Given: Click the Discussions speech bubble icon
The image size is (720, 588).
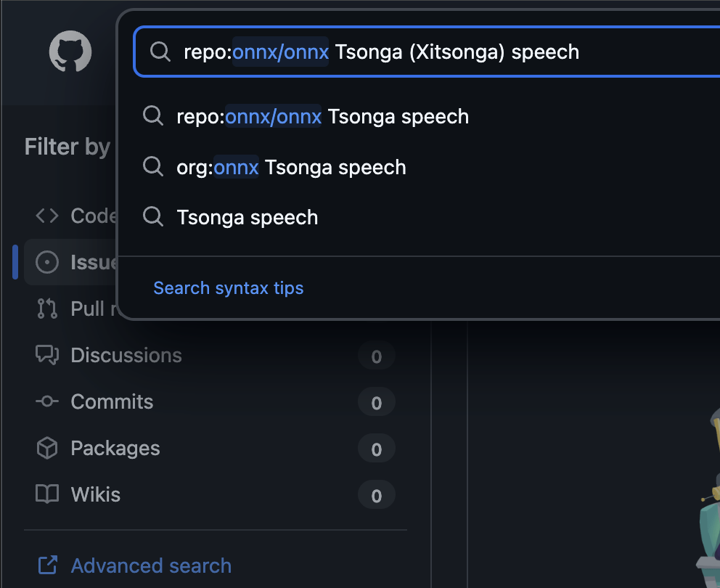Looking at the screenshot, I should 47,355.
